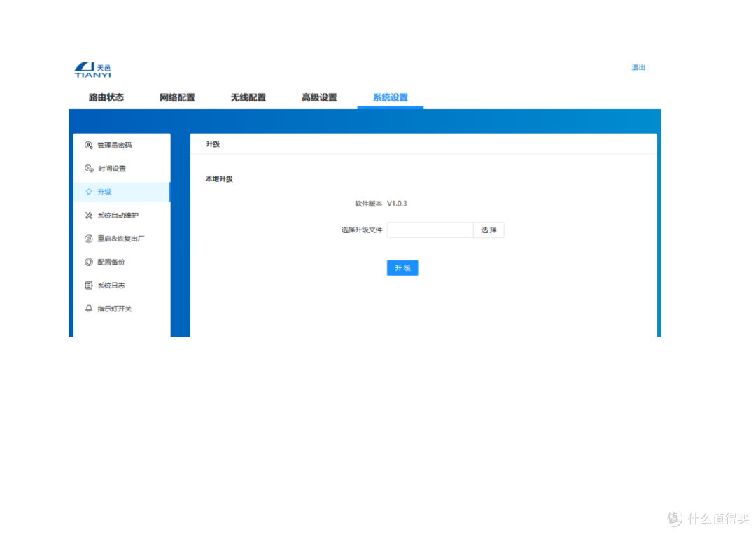Click the 选择升级文件 input field
Image resolution: width=756 pixels, height=534 pixels.
[430, 230]
